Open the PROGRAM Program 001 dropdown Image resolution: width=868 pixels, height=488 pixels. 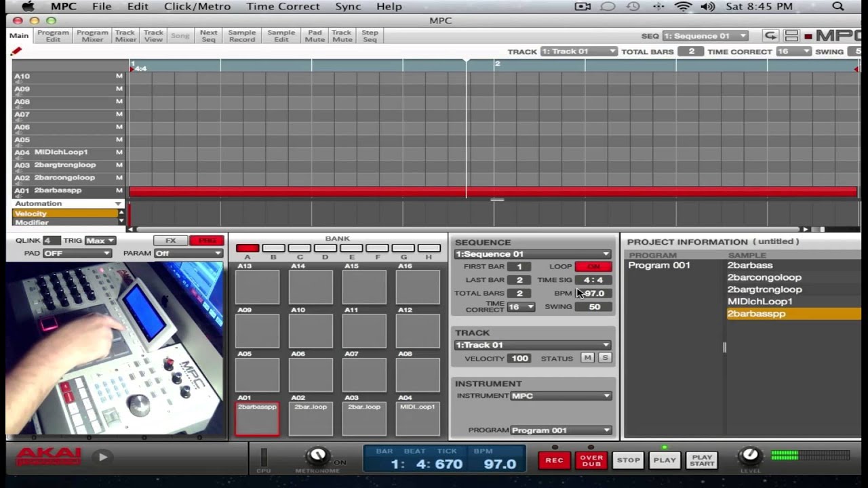561,430
